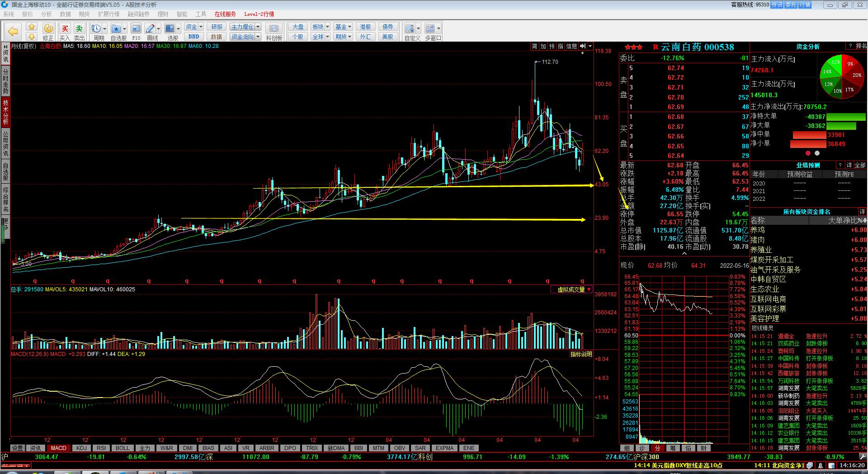868x474 pixels.
Task: Select the white page dot under net orders
Action: tap(817, 153)
